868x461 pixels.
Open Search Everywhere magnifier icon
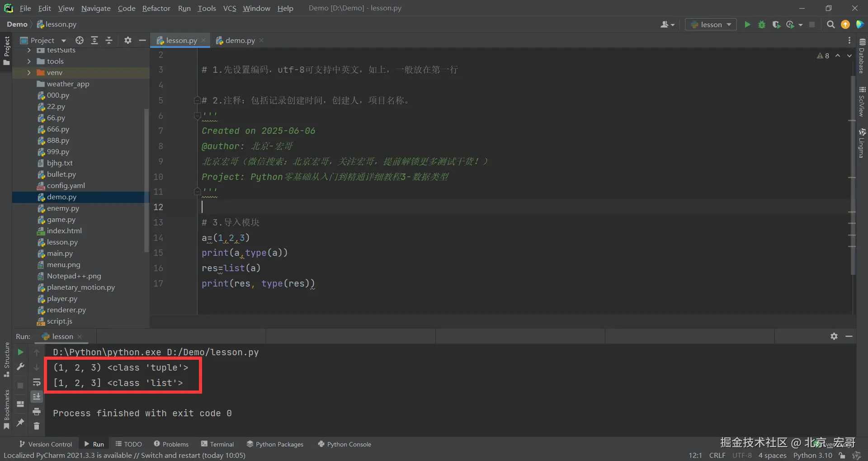pos(830,24)
